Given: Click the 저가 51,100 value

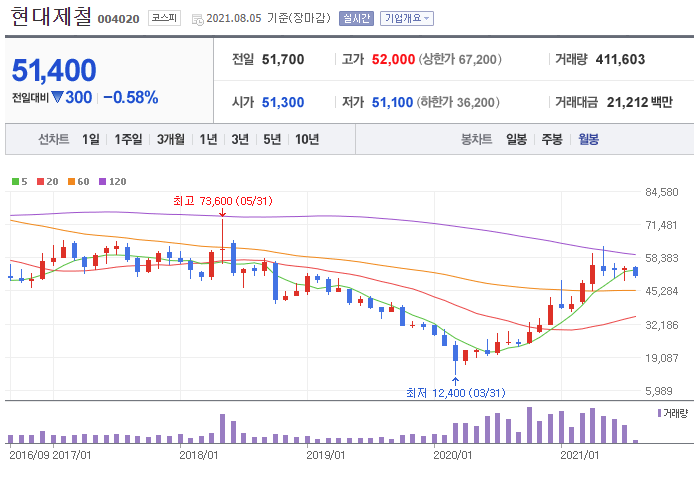Looking at the screenshot, I should (x=392, y=102).
